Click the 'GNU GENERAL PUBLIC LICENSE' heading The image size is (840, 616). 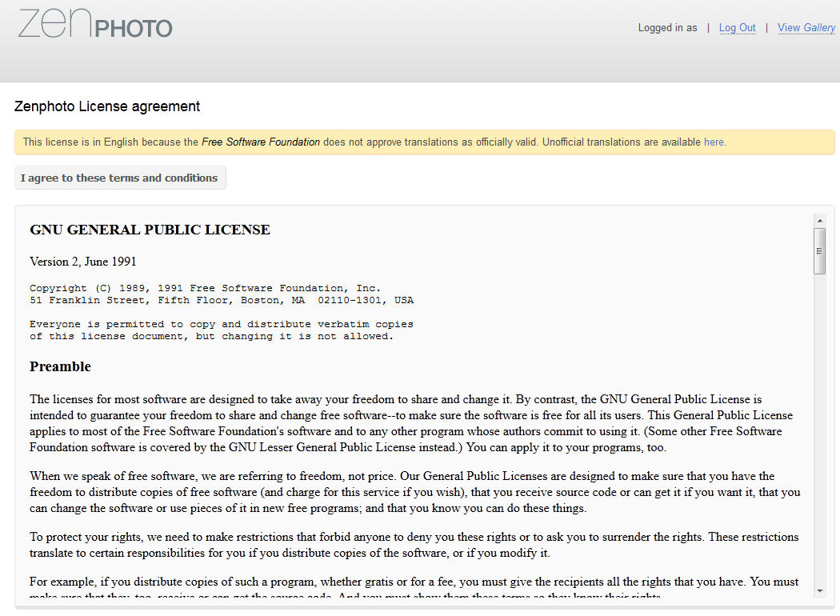[150, 230]
